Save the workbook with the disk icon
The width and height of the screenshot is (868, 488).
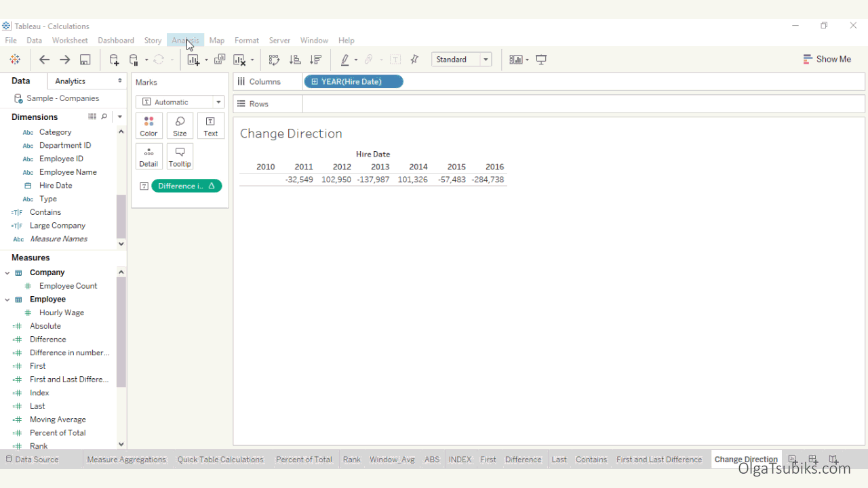(x=85, y=60)
